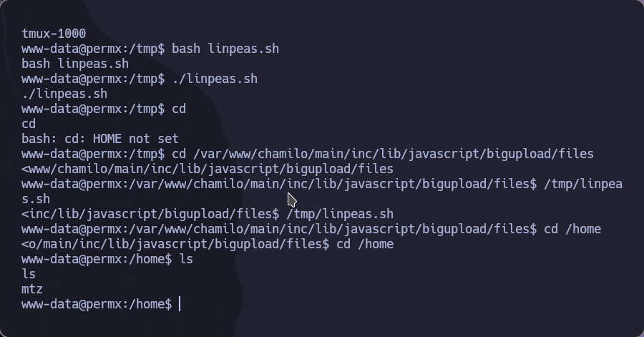Click the 'bash: cd: HOME not set' error

(x=100, y=139)
